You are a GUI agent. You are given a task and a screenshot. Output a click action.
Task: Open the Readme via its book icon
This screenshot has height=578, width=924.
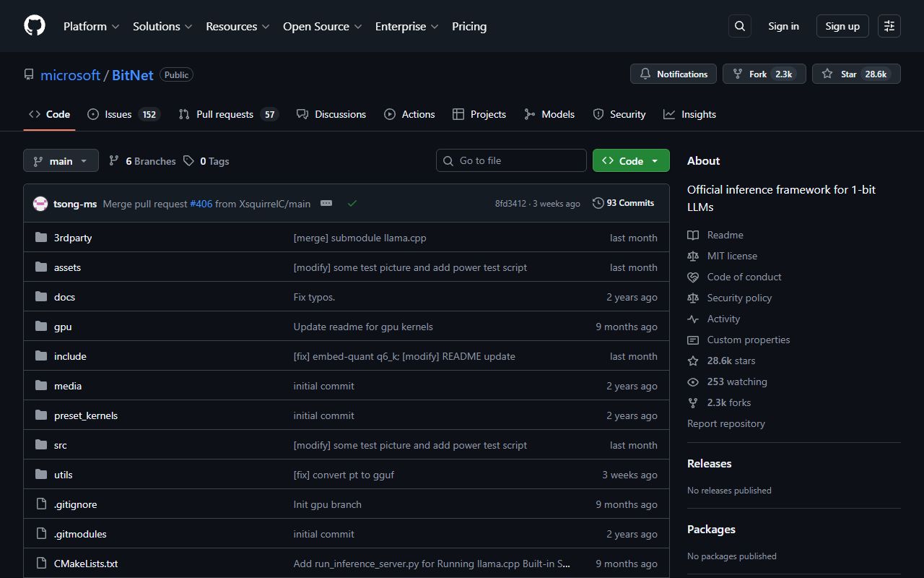coord(693,235)
